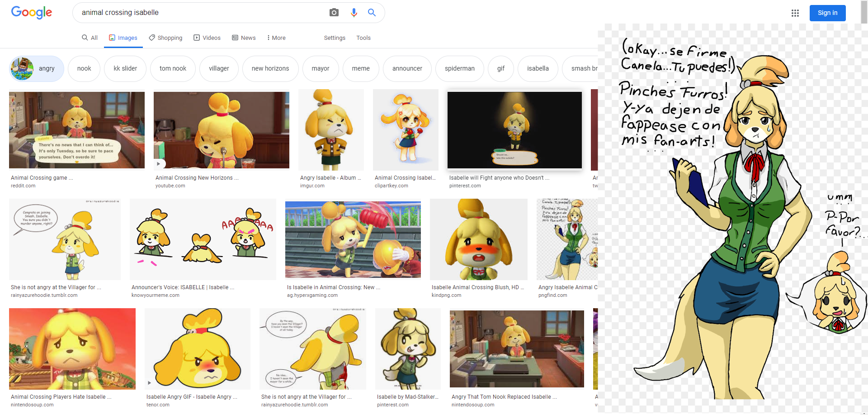Search by image using camera icon
Viewport: 868px width, 415px height.
[334, 13]
